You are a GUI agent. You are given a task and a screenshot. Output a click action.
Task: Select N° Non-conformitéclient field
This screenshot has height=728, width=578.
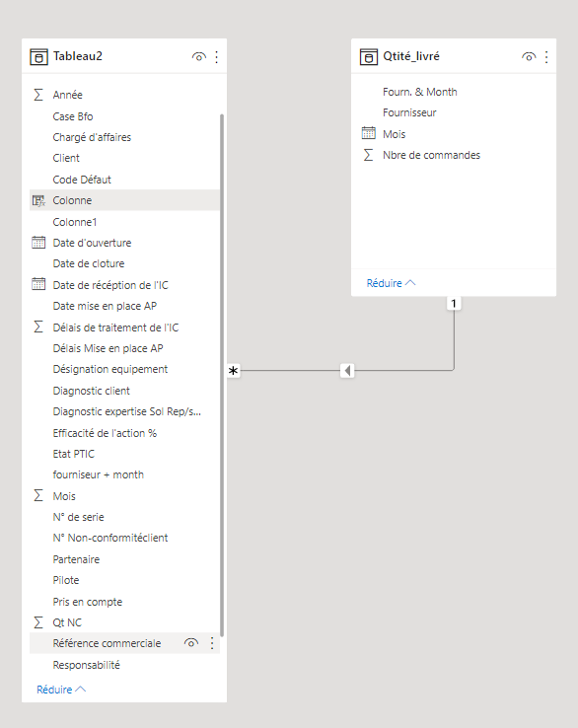pos(124,538)
